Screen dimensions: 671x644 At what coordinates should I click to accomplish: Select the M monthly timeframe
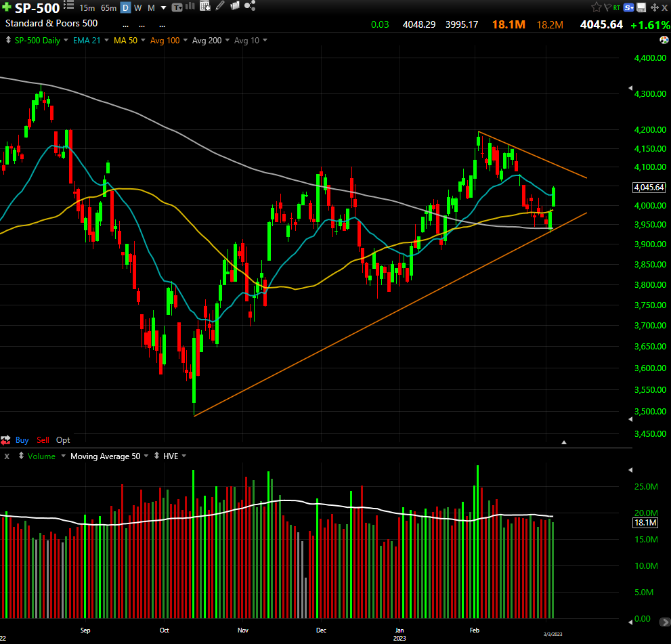pos(151,7)
